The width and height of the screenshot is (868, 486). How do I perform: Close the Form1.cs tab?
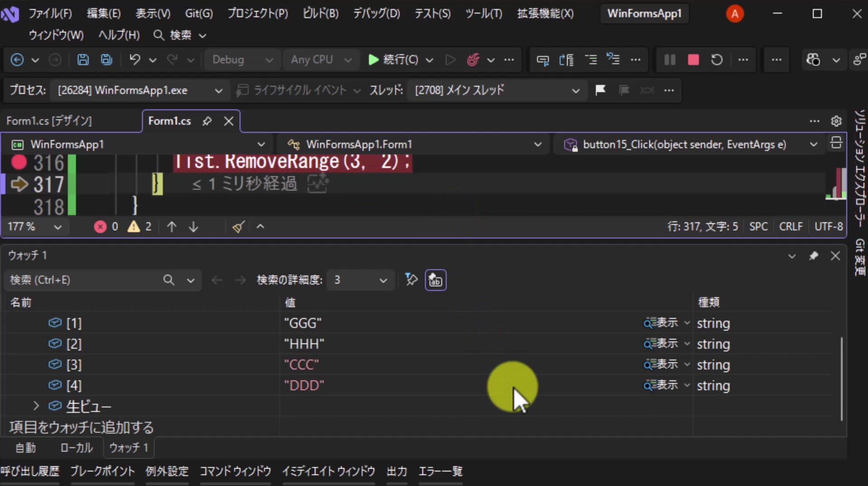tap(229, 121)
